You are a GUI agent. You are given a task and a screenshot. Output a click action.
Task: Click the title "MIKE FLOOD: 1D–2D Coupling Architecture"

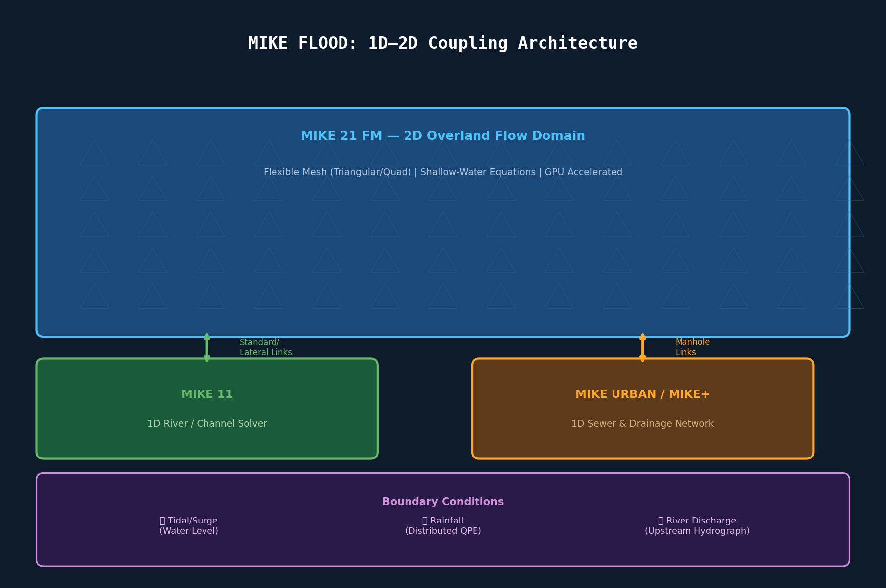443,43
